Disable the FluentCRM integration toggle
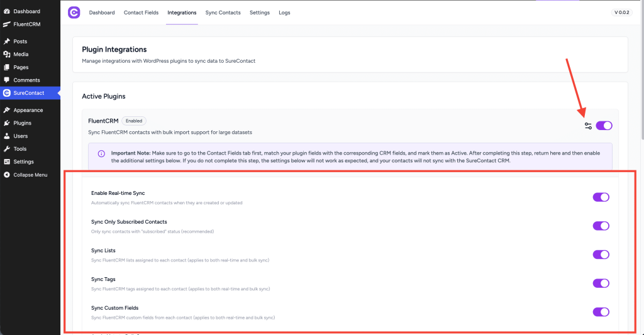644x335 pixels. 604,126
